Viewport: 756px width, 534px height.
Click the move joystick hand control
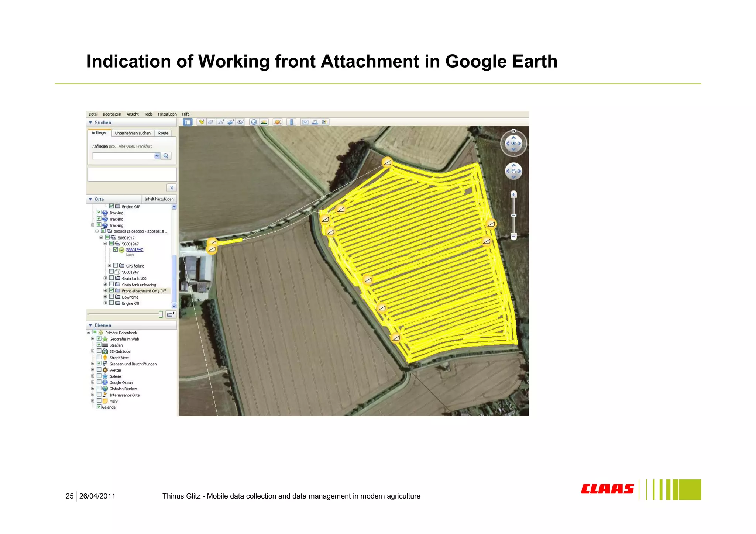pos(513,171)
